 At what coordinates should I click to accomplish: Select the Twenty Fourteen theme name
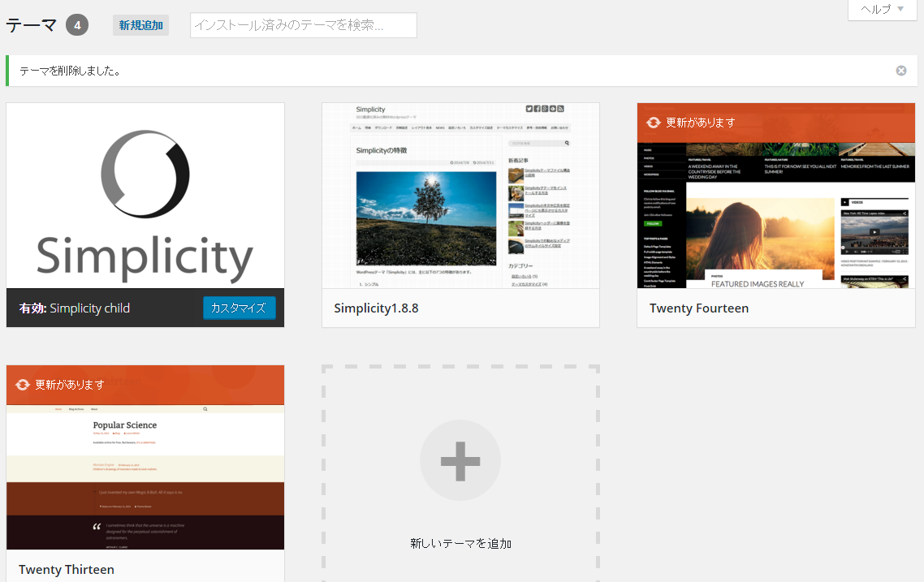tap(699, 308)
